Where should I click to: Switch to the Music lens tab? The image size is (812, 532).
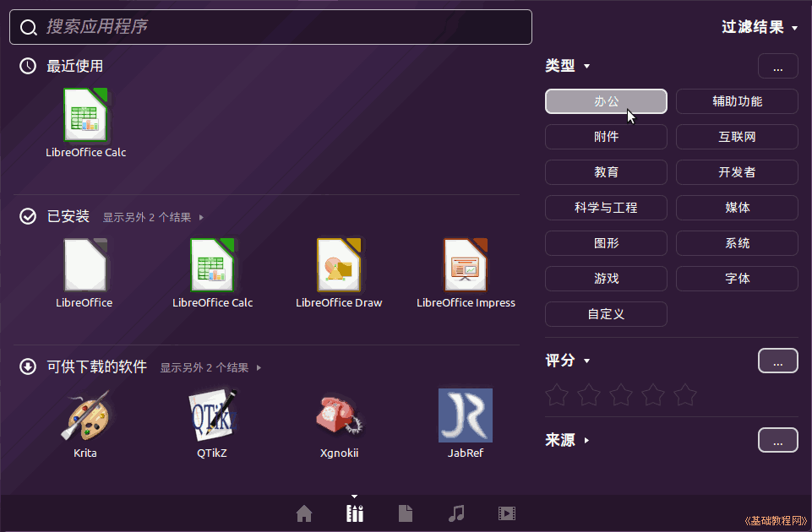pos(456,513)
